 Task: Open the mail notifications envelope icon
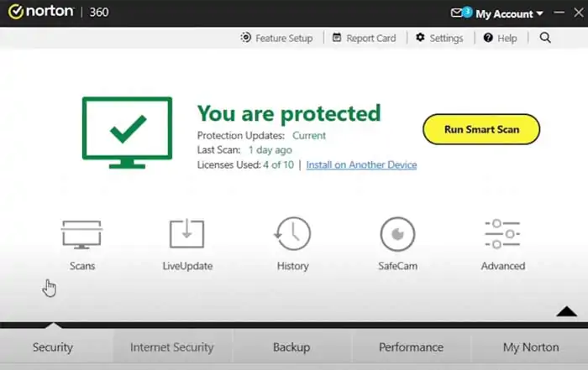[x=458, y=13]
